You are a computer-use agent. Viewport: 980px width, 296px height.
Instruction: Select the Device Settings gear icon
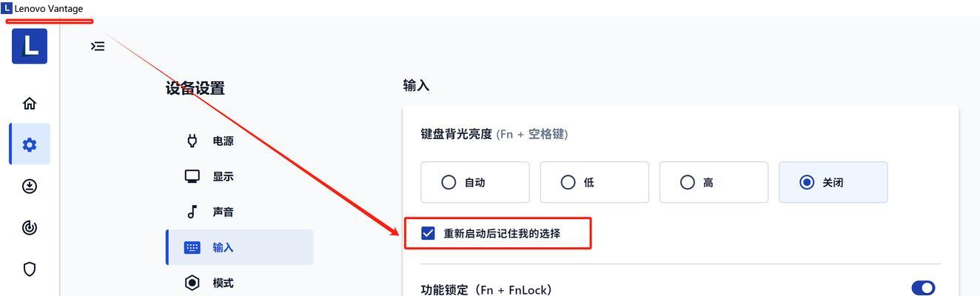point(30,144)
